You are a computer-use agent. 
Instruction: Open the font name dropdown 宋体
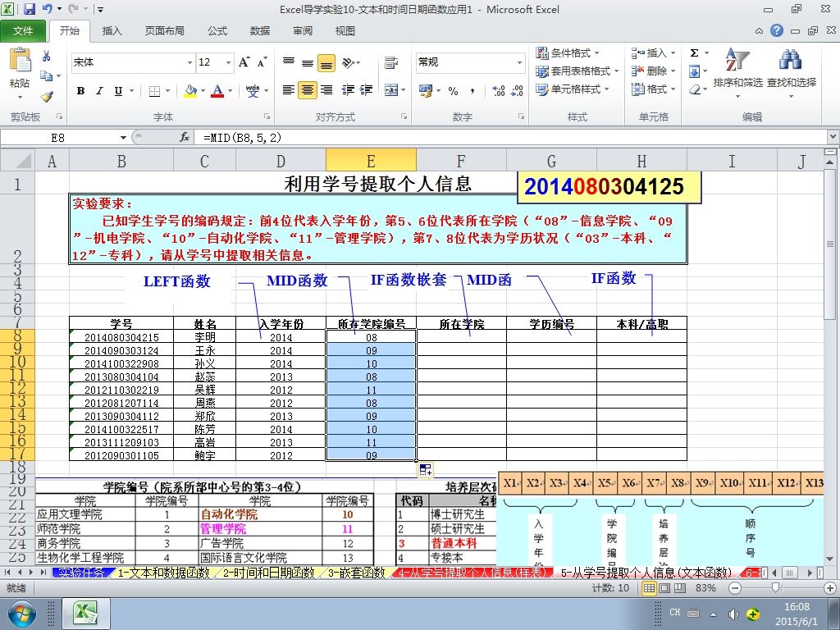point(189,62)
